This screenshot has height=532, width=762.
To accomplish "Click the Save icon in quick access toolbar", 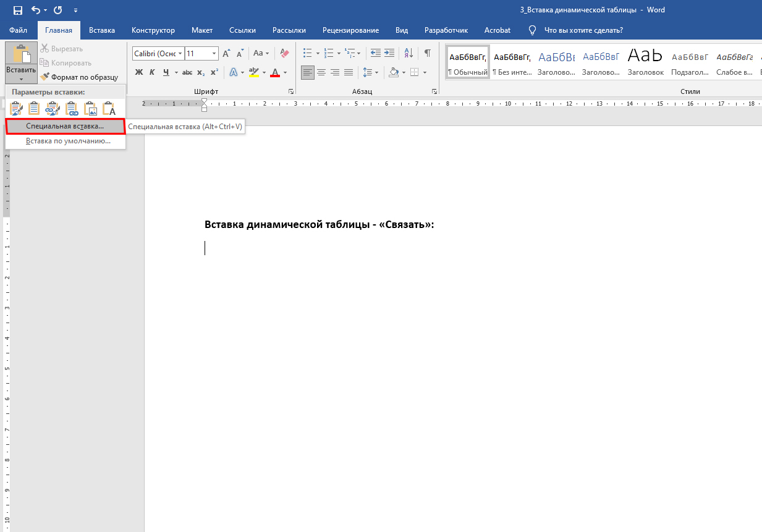I will (x=18, y=11).
